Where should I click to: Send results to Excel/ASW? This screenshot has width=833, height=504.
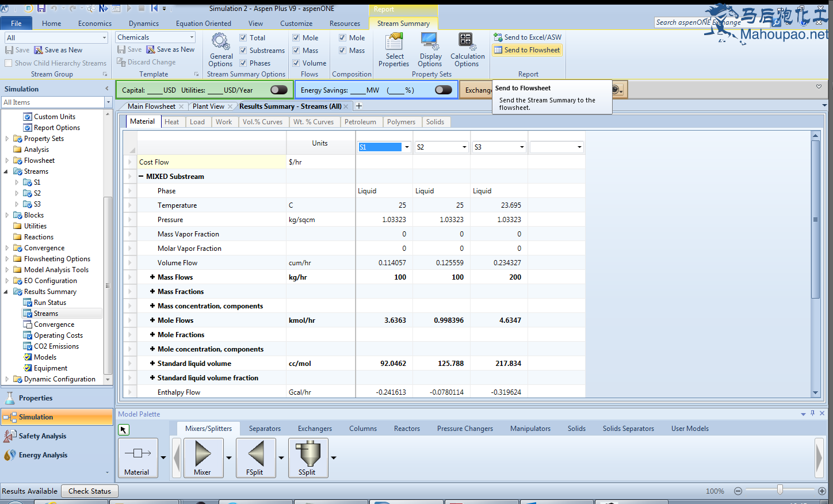(x=528, y=37)
